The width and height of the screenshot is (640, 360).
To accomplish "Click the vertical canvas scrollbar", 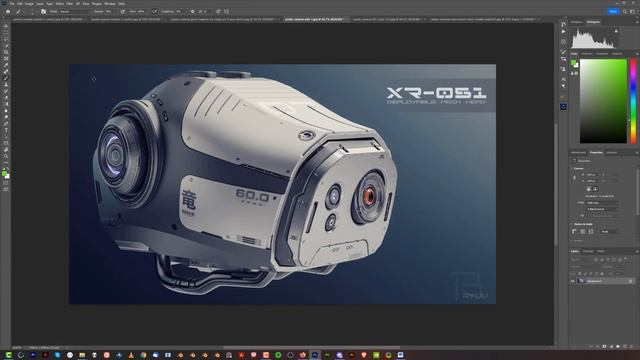I will (556, 184).
